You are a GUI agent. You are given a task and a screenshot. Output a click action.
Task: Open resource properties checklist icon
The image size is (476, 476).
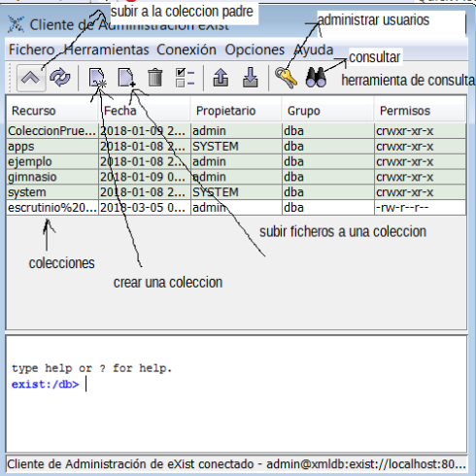[x=185, y=78]
